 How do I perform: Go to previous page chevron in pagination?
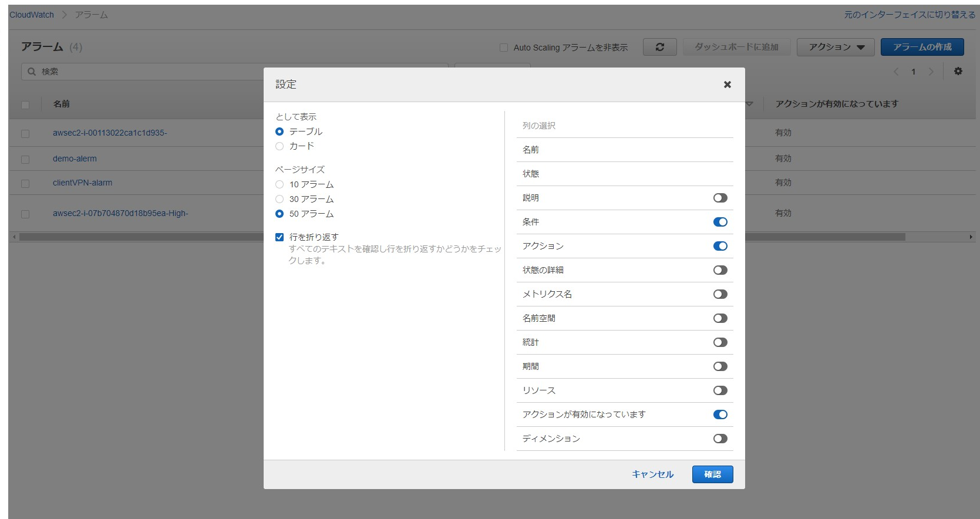point(896,72)
